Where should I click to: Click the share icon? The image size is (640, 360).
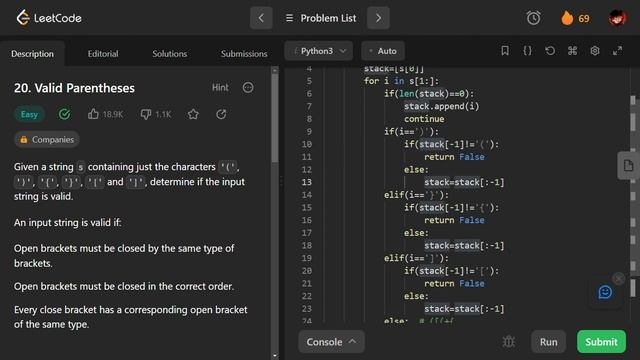click(x=221, y=114)
